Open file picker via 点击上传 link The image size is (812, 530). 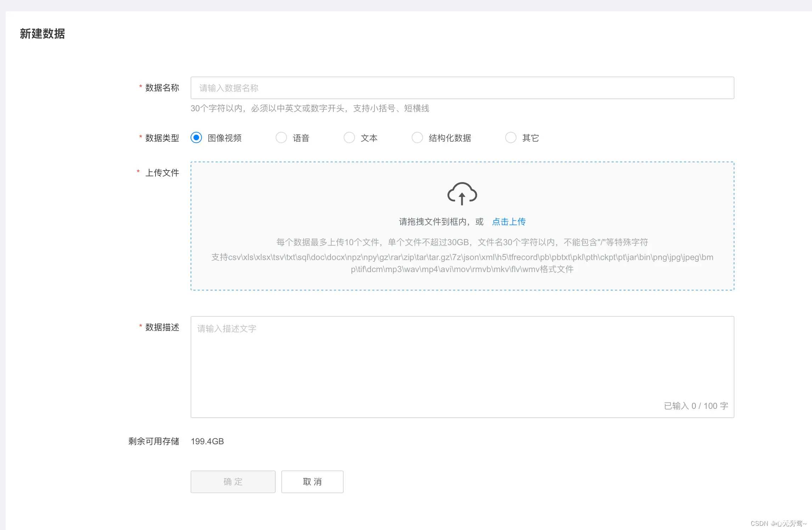[509, 222]
